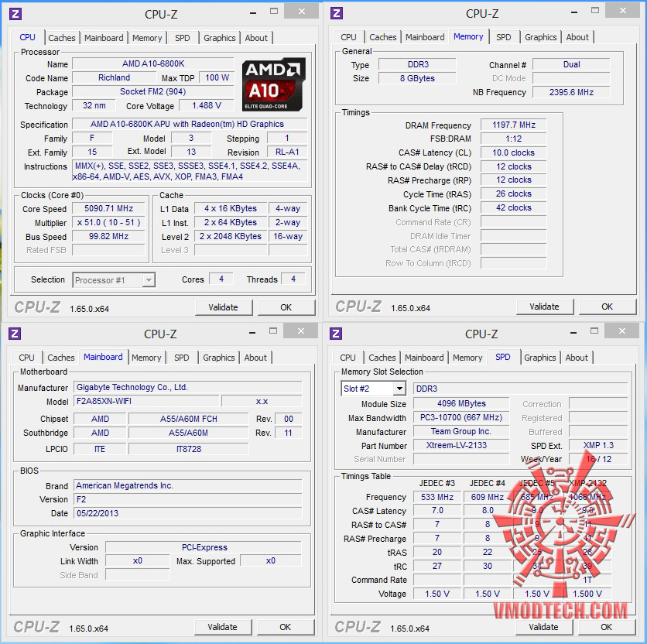Click the Xtreem-LV-2133 part number field
This screenshot has height=644, width=647.
click(461, 445)
